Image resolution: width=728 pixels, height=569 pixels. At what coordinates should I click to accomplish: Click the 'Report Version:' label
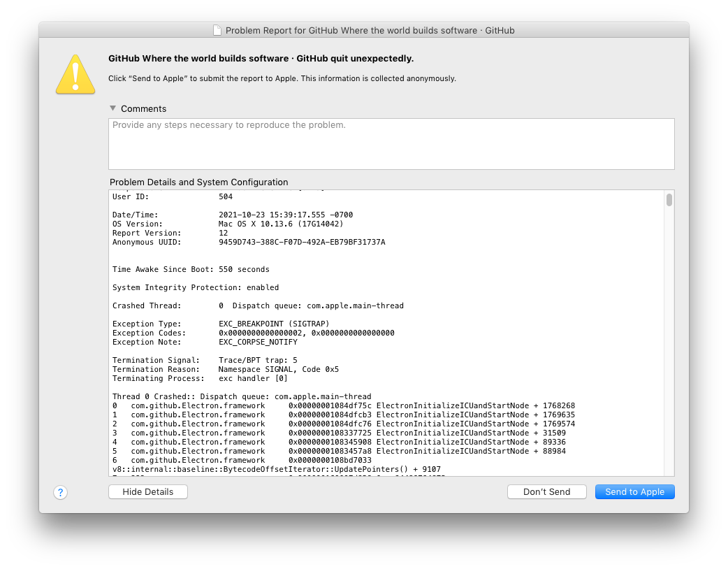[x=147, y=233]
